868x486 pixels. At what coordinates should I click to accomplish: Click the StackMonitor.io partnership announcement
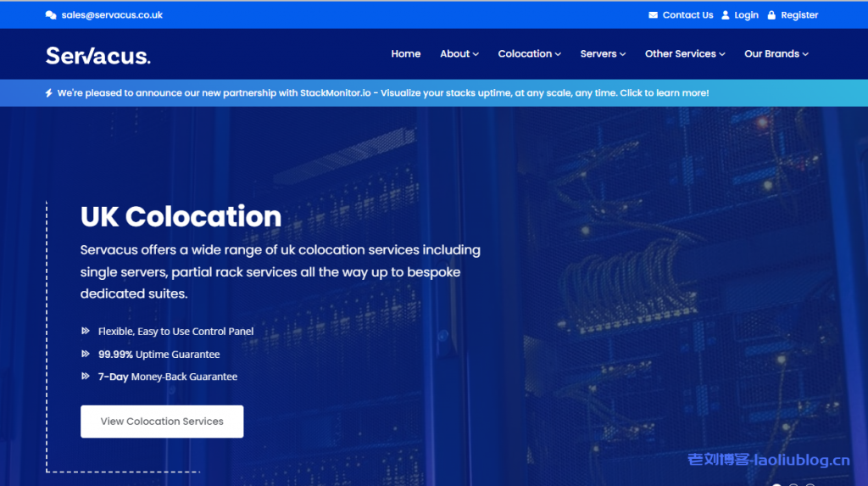pyautogui.click(x=382, y=93)
